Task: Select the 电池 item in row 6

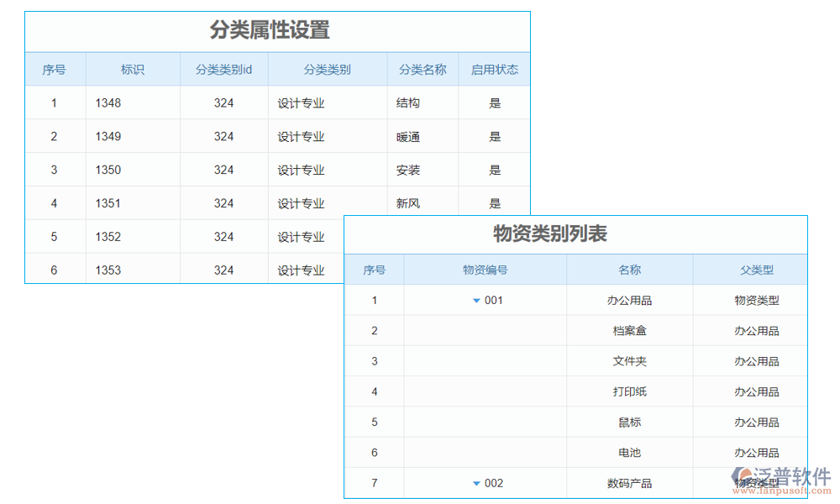Action: click(628, 452)
